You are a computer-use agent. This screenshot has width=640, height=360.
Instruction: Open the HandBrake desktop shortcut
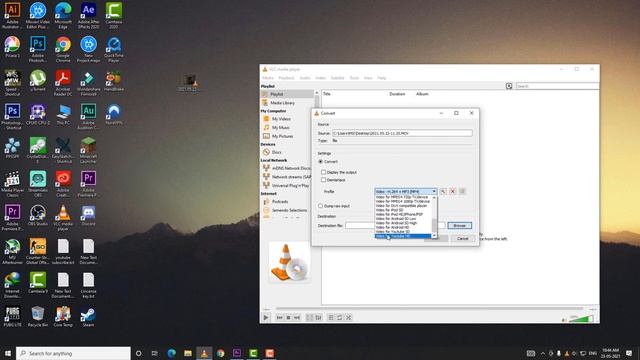pos(113,80)
